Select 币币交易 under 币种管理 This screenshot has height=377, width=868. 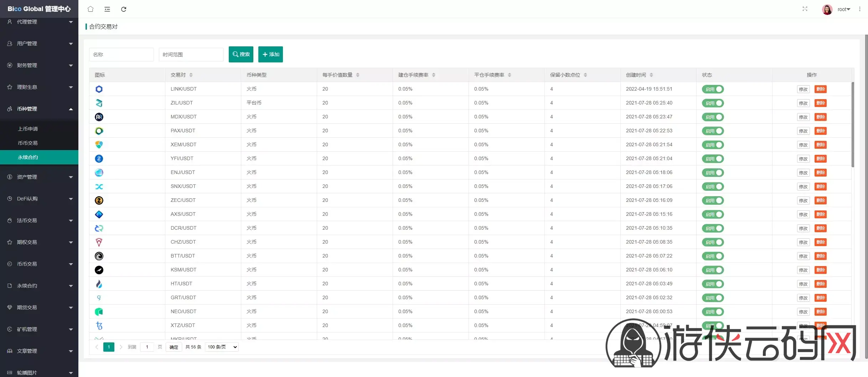28,143
